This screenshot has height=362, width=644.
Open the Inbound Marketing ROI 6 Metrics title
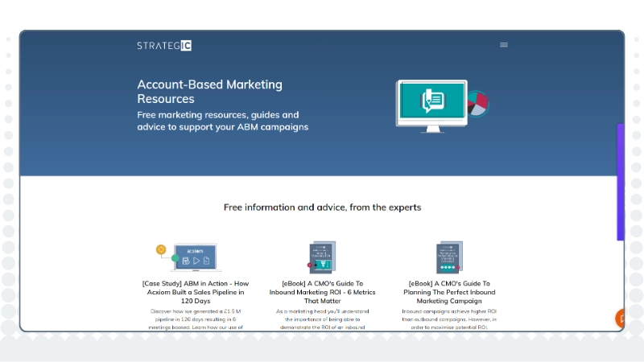tap(322, 292)
